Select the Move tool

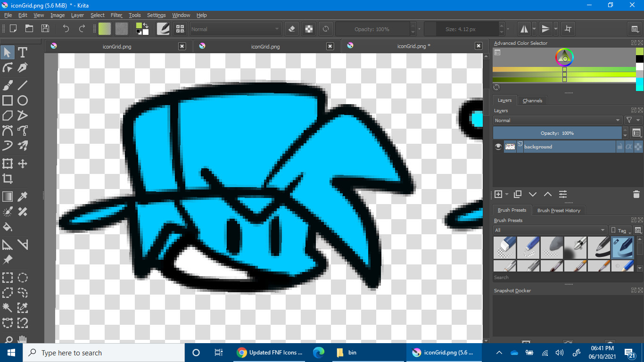coord(22,164)
